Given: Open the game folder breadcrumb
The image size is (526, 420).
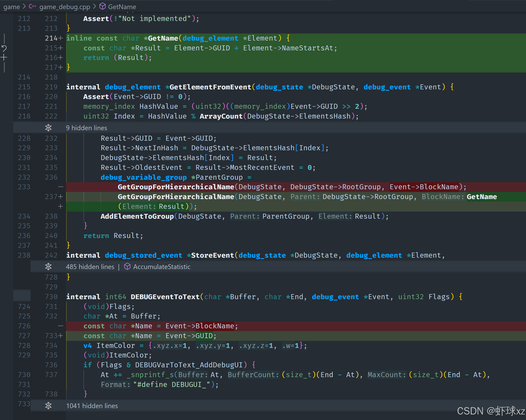Looking at the screenshot, I should click(x=11, y=7).
